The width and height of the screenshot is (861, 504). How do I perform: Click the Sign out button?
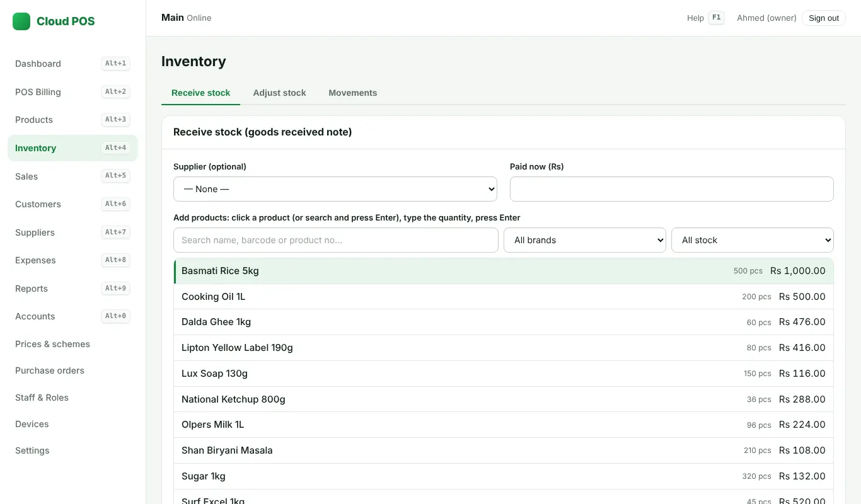click(824, 18)
